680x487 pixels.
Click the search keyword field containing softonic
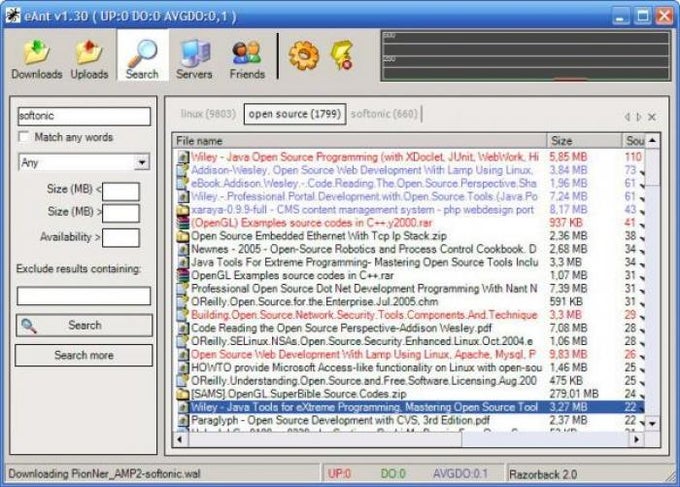[84, 116]
